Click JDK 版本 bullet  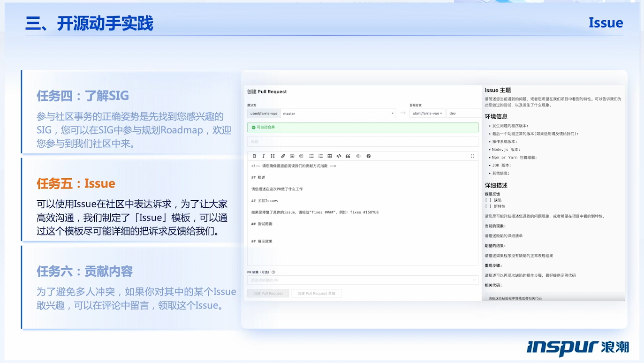501,165
